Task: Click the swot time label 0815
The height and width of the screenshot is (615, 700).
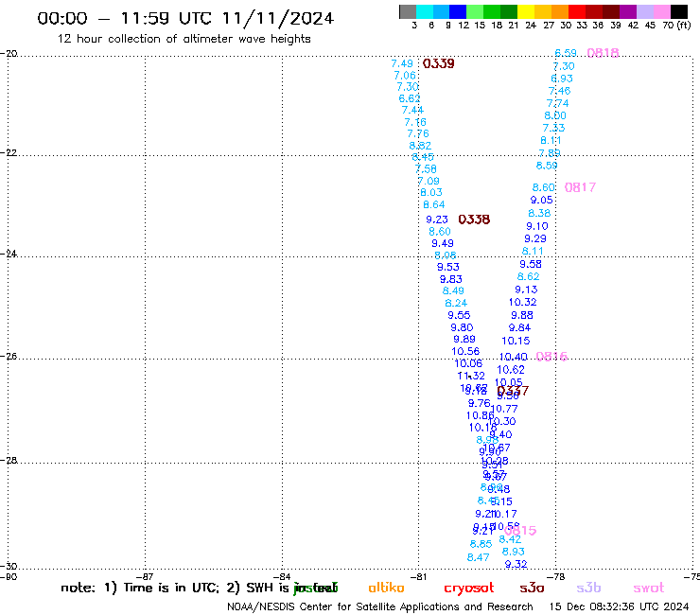Action: [x=520, y=531]
